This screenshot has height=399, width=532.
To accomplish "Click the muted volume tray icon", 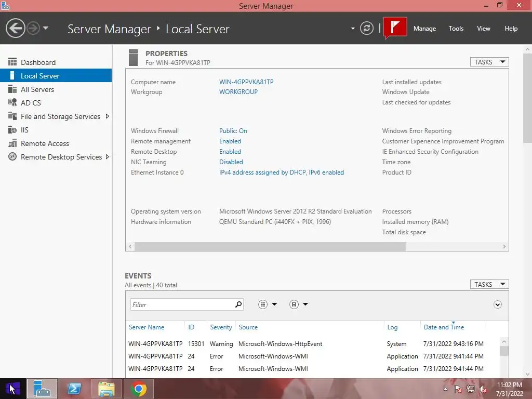I will [483, 389].
